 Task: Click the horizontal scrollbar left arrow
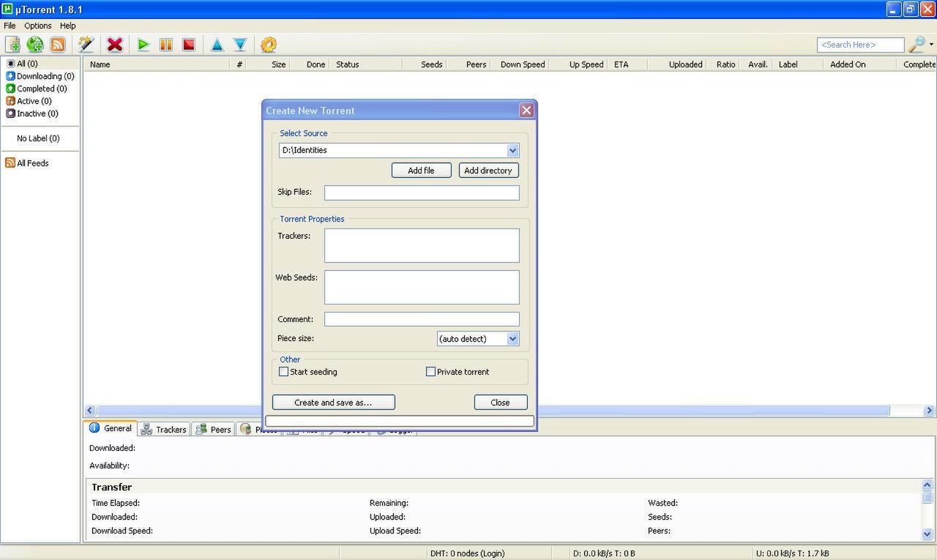click(90, 411)
